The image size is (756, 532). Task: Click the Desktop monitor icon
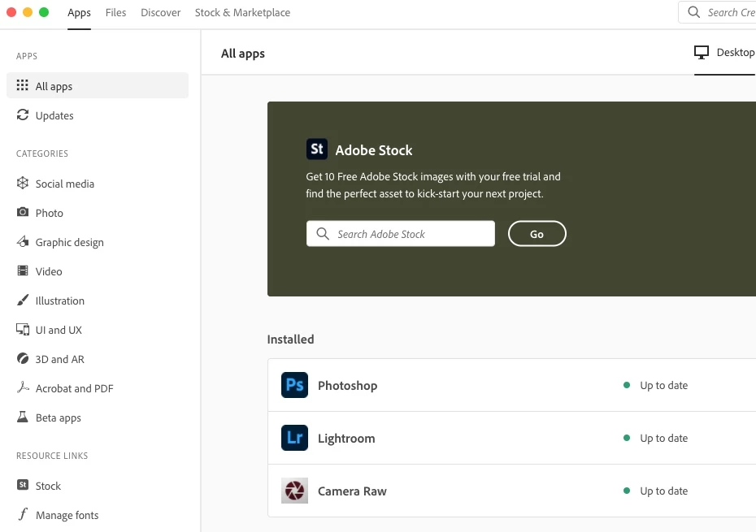pos(702,52)
